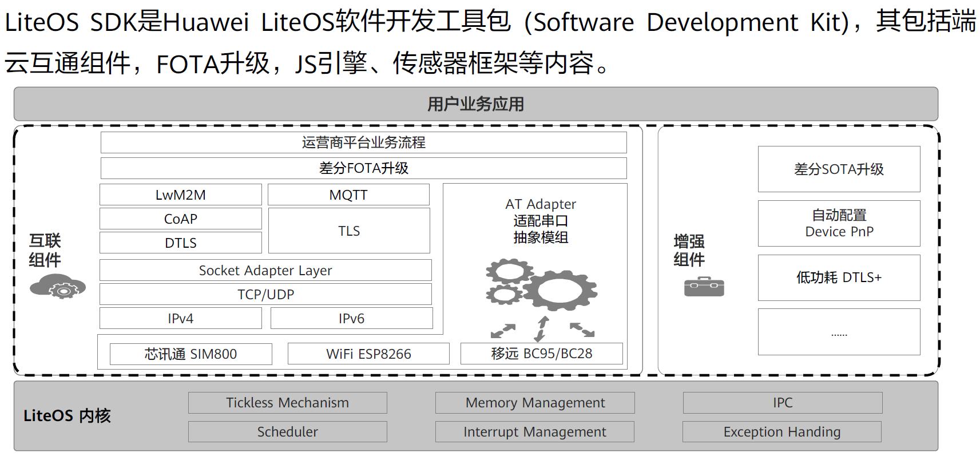
Task: Click the Tickless Mechanism box
Action: click(288, 403)
